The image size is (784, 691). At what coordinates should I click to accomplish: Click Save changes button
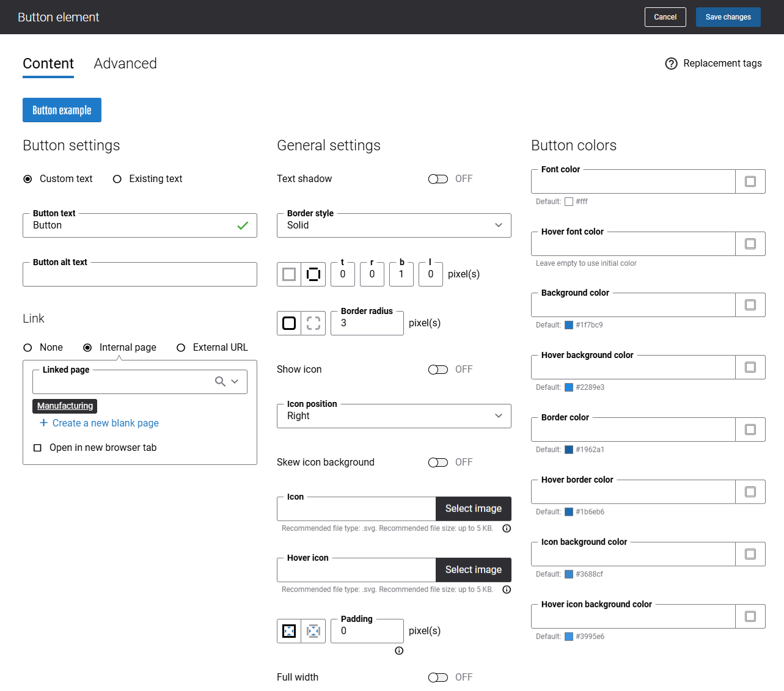(728, 17)
